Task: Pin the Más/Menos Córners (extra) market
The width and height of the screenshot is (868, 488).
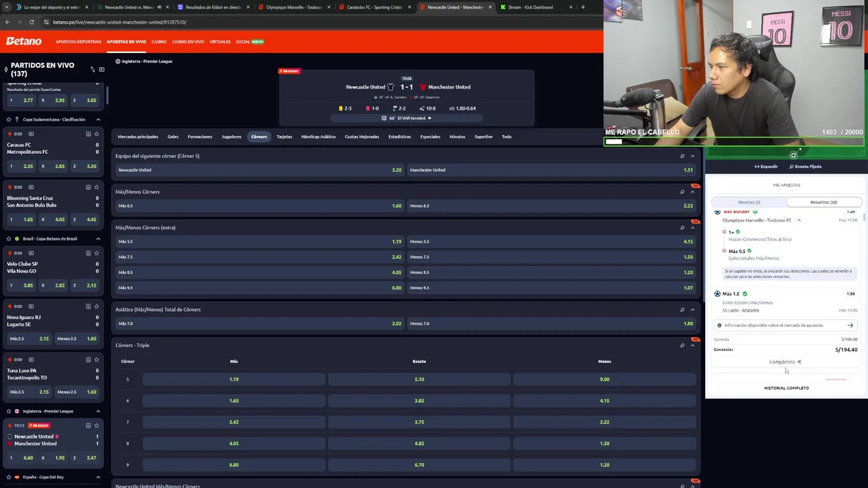Action: 682,227
